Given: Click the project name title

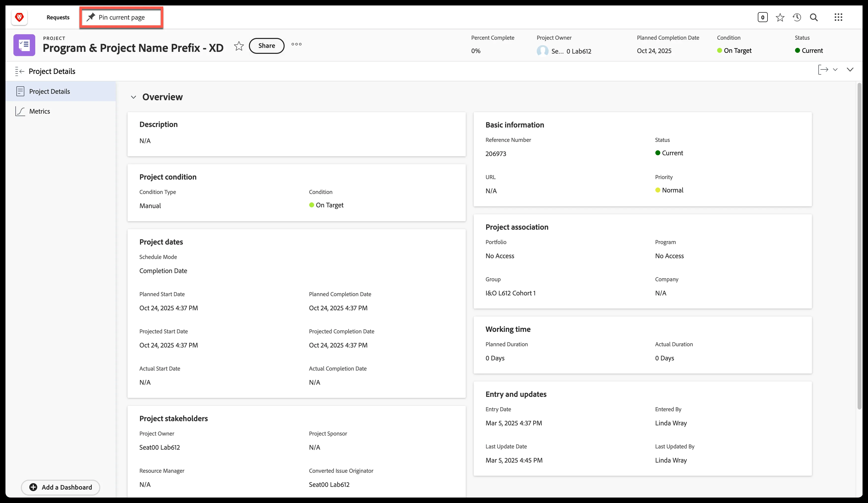Looking at the screenshot, I should (133, 48).
